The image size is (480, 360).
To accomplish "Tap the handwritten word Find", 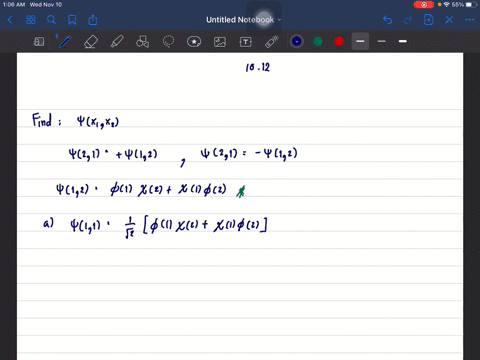I will tap(42, 120).
